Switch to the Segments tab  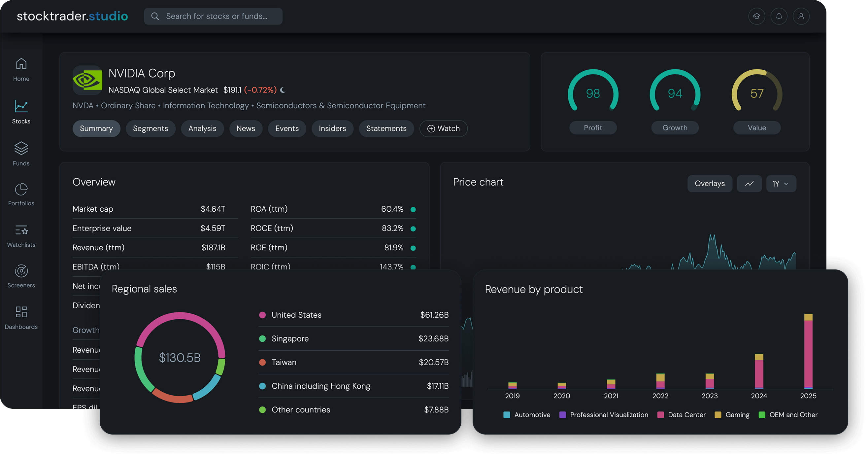(x=150, y=128)
